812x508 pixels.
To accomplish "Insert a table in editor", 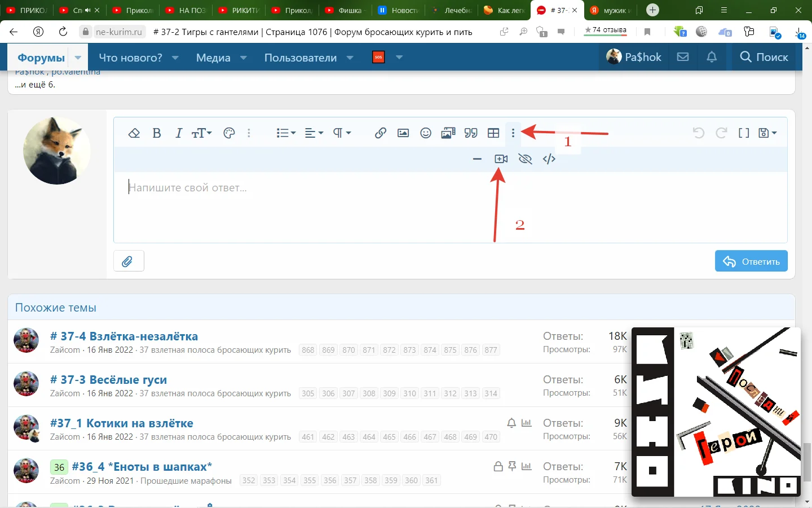I will (x=493, y=133).
